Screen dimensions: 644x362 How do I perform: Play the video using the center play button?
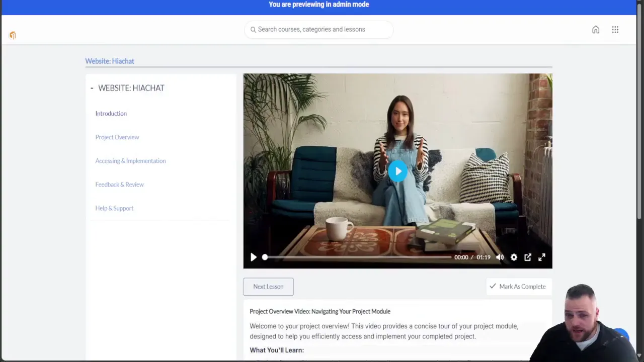click(397, 171)
